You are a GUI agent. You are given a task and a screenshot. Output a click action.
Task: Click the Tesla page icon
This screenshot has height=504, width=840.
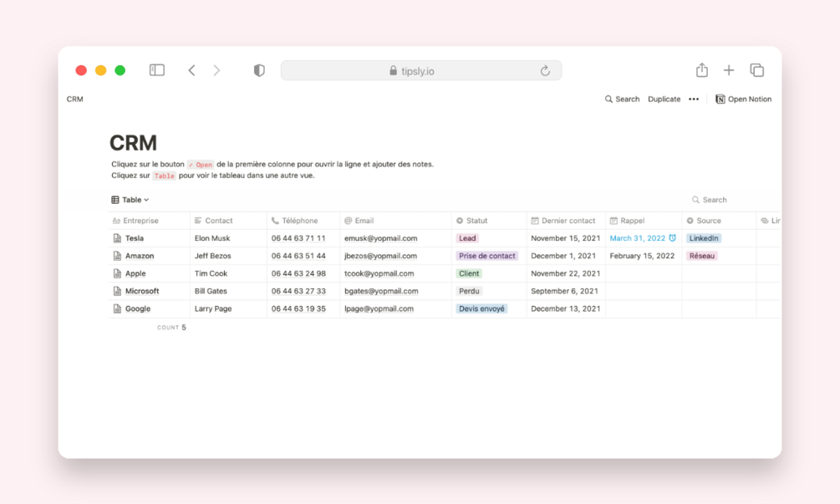[x=117, y=238]
